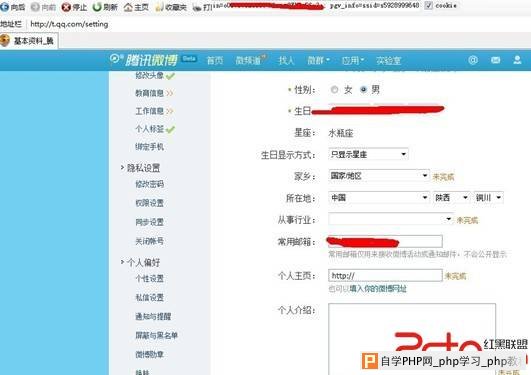Open 个人标签 in the sidebar

[149, 129]
